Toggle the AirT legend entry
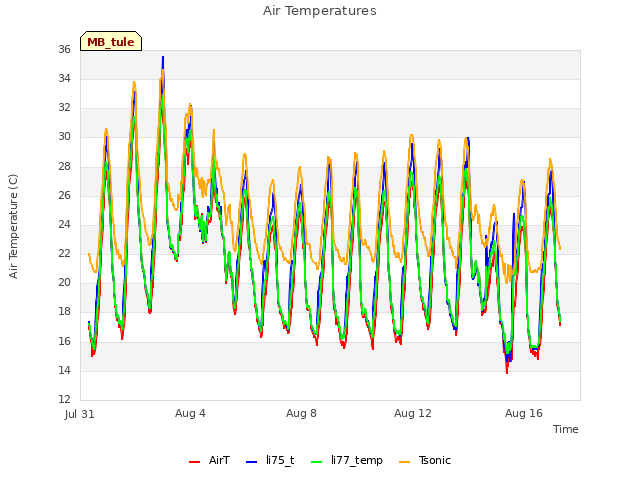Screen dimensions: 640x480 pyautogui.click(x=209, y=460)
